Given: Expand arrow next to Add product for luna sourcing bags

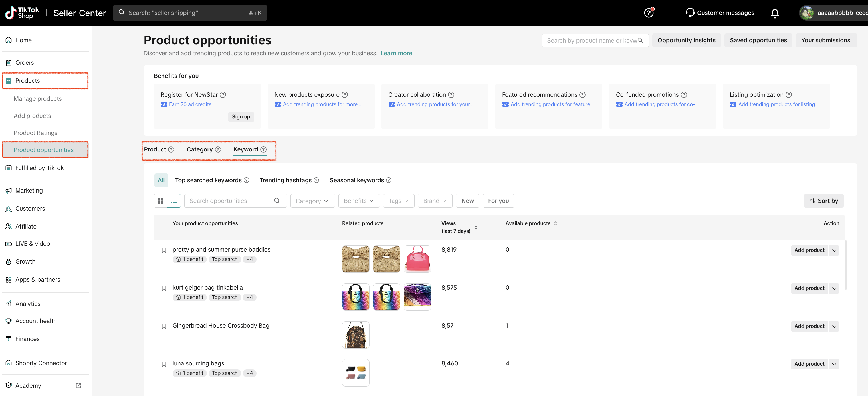Looking at the screenshot, I should (834, 364).
